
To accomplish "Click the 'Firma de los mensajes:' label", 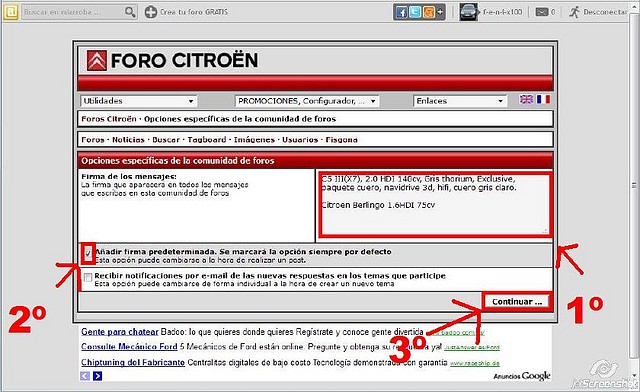I will tap(129, 176).
